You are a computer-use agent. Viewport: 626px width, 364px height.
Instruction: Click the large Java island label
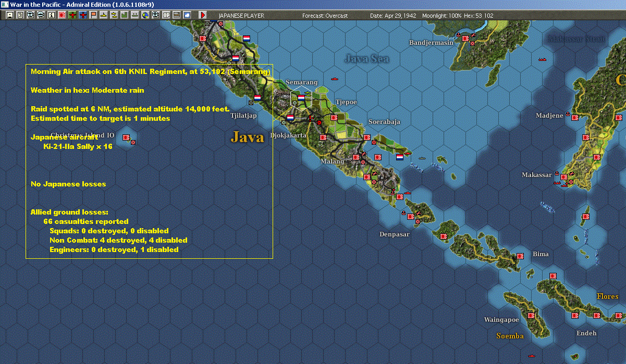pyautogui.click(x=247, y=137)
